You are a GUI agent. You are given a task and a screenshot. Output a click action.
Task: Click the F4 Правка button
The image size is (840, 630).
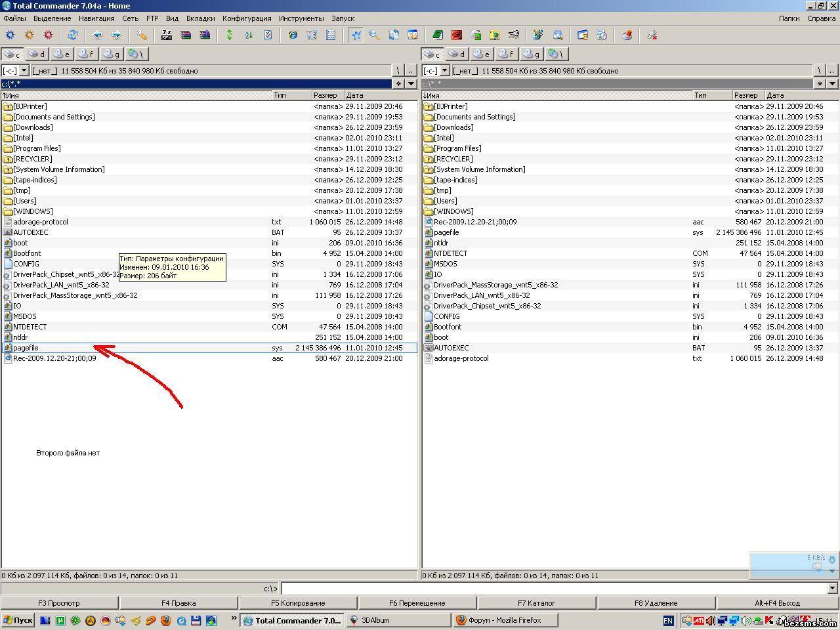(x=178, y=602)
